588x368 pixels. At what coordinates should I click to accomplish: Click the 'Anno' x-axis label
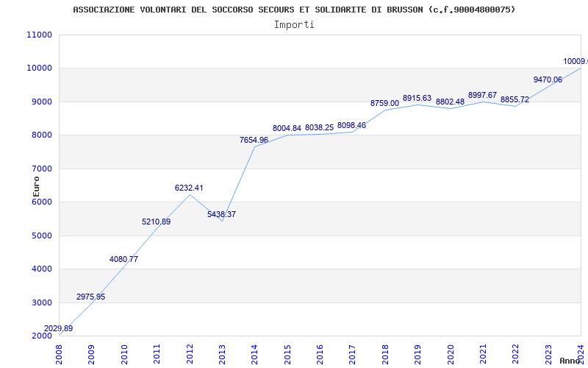(x=570, y=361)
